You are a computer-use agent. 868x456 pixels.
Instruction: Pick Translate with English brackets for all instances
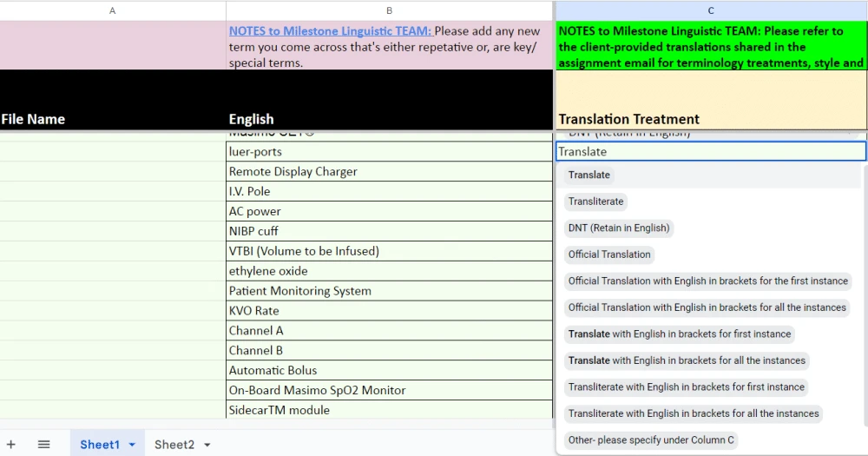[x=687, y=360]
